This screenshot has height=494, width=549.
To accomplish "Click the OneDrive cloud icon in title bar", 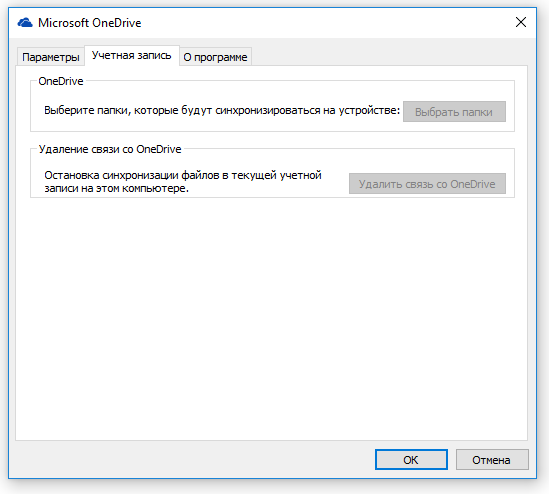I will 25,23.
